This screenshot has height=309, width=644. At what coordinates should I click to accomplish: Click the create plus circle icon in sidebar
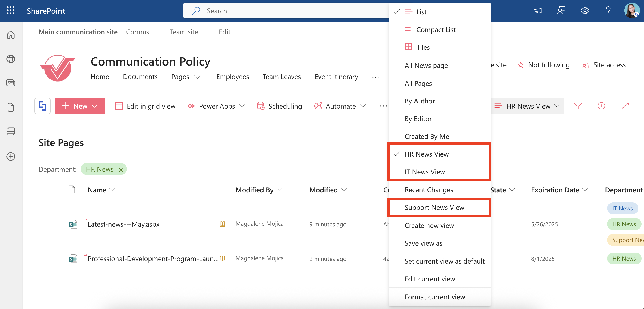pos(11,157)
